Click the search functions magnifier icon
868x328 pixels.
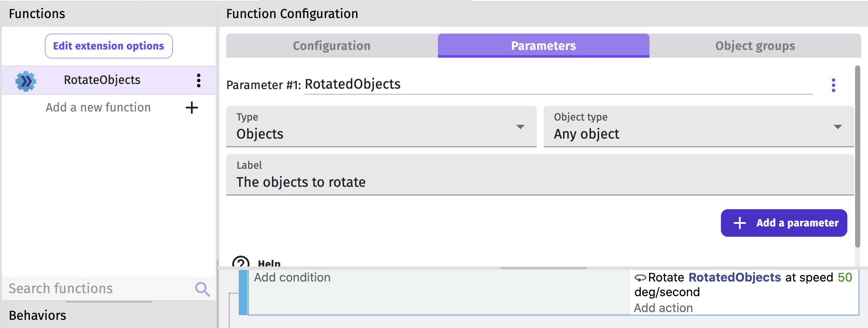[202, 289]
